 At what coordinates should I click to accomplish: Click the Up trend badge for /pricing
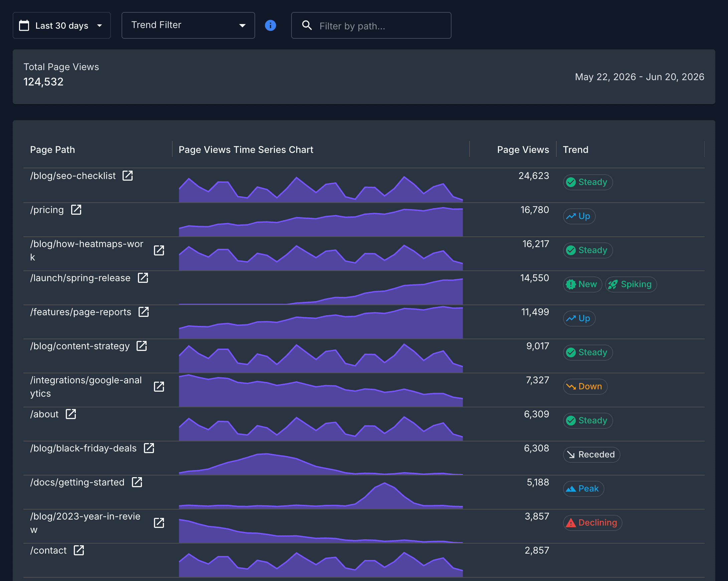tap(579, 216)
